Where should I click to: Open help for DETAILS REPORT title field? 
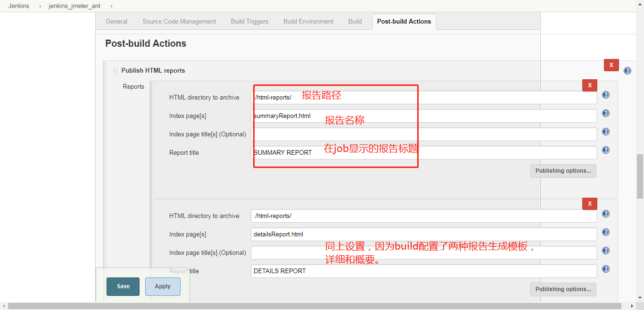tap(605, 269)
